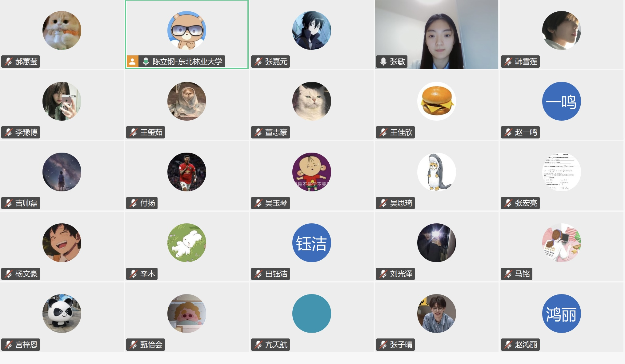Click the green microphone icon for 陈立钢-东北林业大学
The height and width of the screenshot is (364, 625).
point(146,62)
